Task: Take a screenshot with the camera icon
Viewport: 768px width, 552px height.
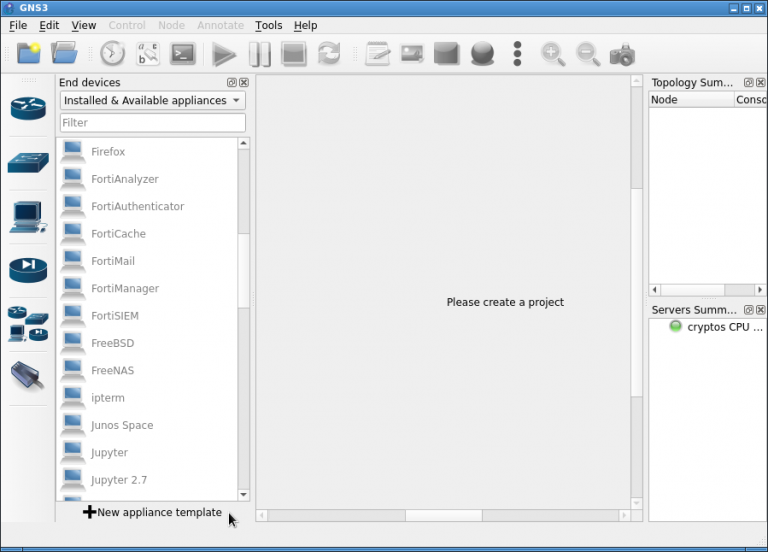Action: 623,55
